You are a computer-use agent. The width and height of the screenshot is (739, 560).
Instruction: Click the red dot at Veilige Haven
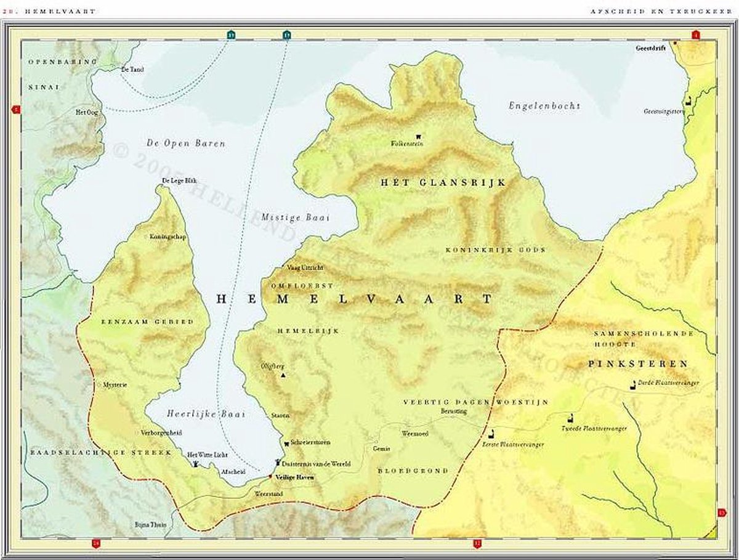(x=270, y=477)
